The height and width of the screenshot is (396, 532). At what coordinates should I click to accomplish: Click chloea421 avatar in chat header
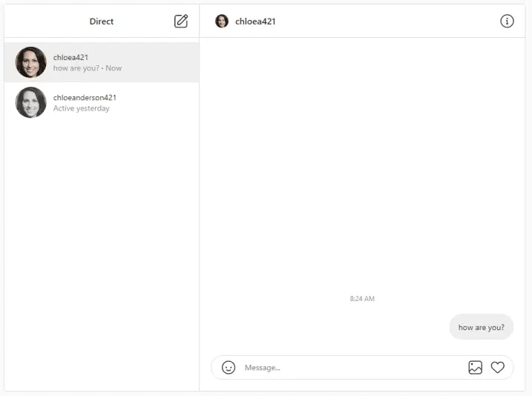222,21
